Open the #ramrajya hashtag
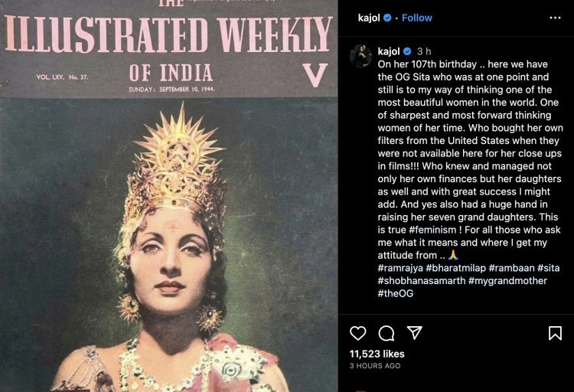 (403, 268)
